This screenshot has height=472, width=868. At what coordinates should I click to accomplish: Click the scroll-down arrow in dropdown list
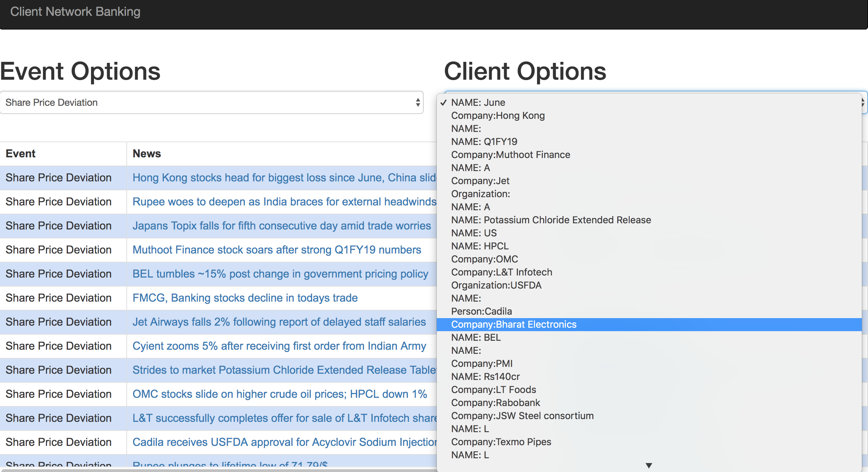(x=649, y=465)
